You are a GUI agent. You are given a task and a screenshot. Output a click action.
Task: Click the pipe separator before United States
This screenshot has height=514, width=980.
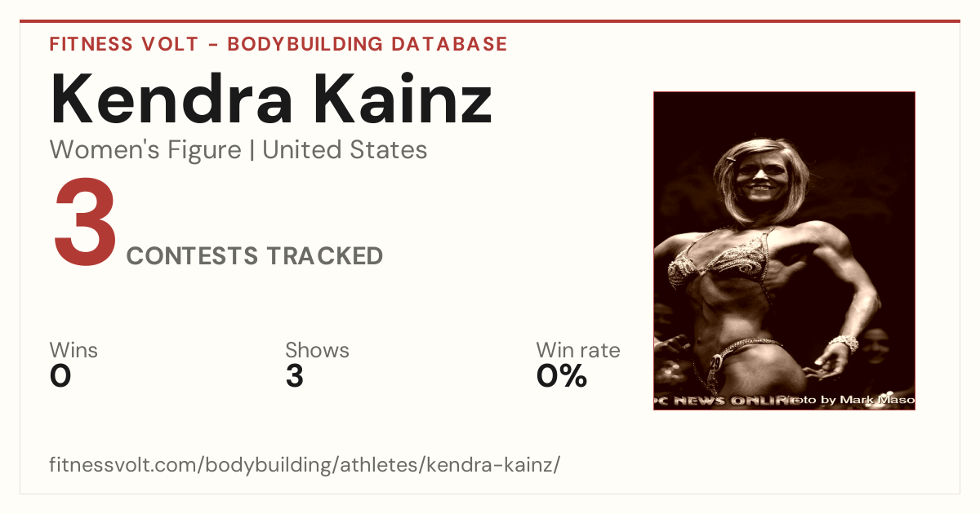click(252, 151)
